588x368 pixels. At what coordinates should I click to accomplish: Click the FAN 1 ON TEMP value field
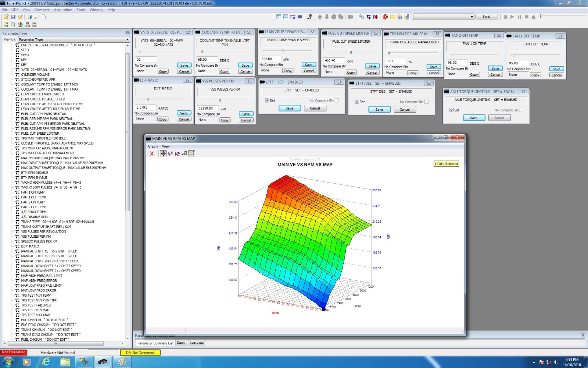(457, 63)
